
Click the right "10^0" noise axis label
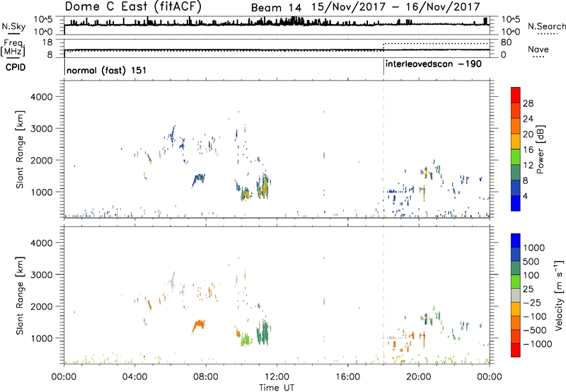[x=510, y=32]
